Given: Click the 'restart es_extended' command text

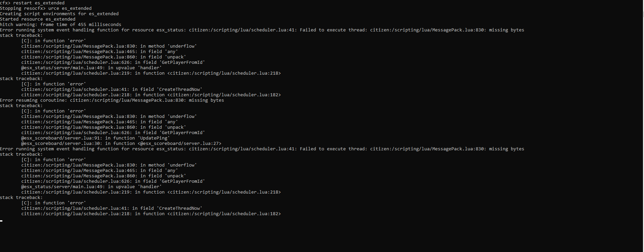Looking at the screenshot, I should [39, 3].
